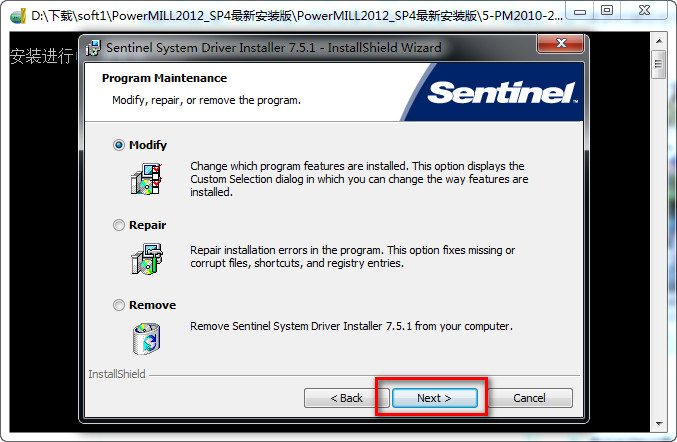Select the Modify radio button

pyautogui.click(x=120, y=145)
